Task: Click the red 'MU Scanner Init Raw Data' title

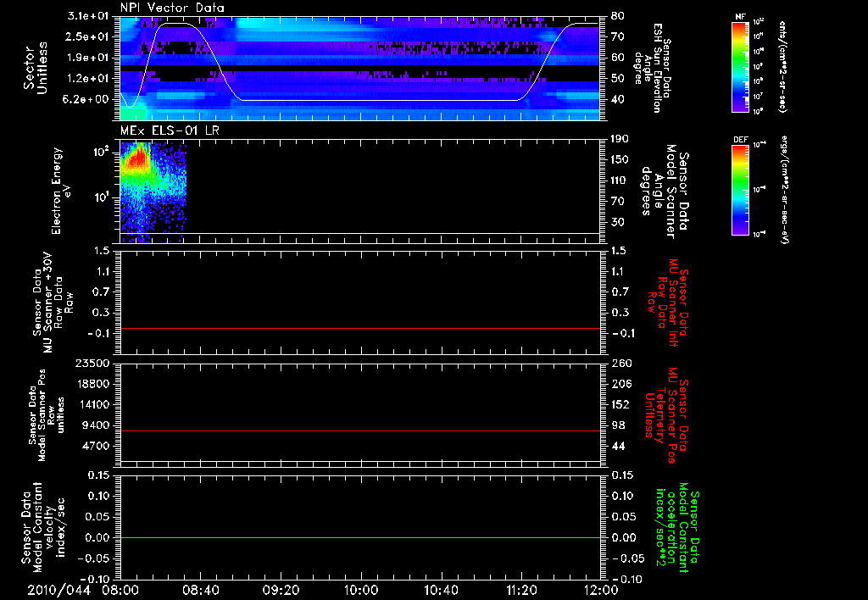Action: pos(668,303)
